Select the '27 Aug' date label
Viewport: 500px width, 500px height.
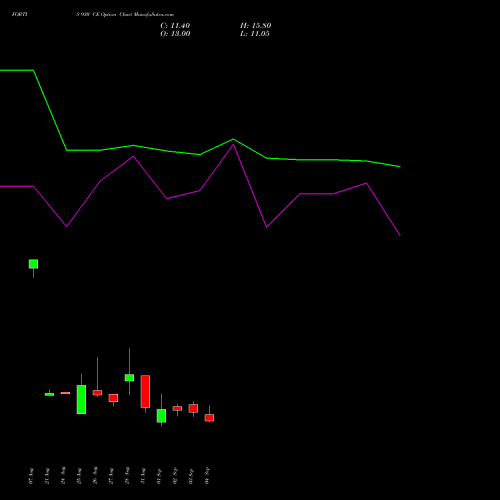coord(111,476)
